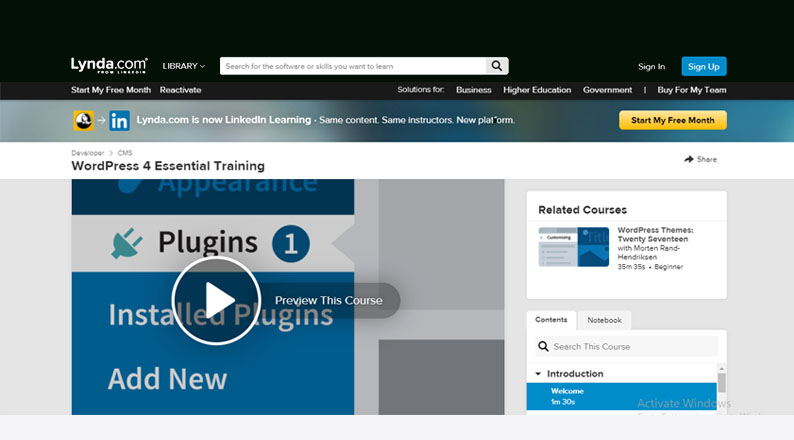Focus the main search input field

353,66
